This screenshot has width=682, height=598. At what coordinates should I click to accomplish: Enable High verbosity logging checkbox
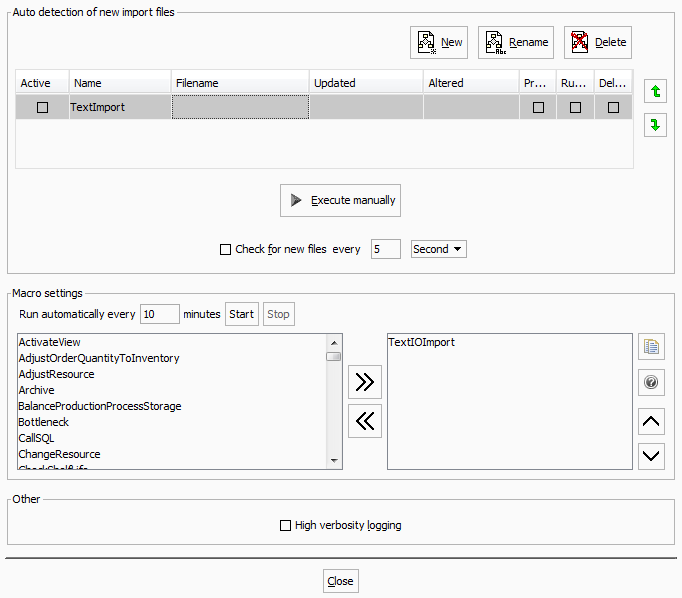[285, 525]
